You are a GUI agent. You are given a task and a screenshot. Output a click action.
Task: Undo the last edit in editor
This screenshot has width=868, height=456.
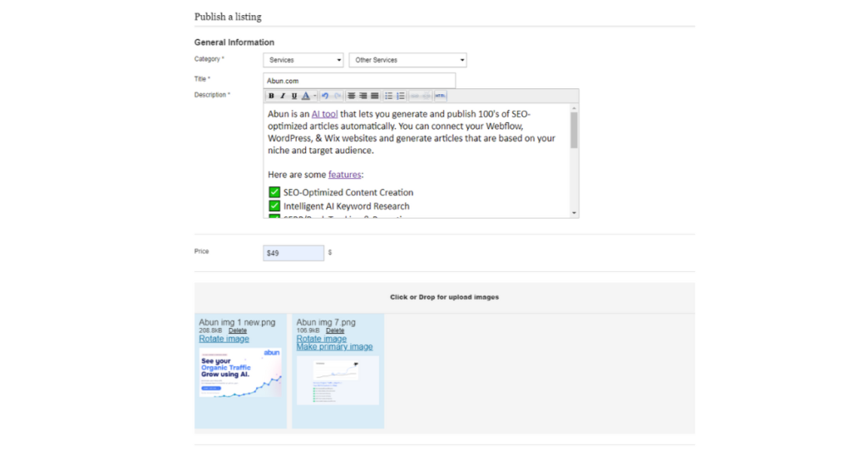point(325,96)
